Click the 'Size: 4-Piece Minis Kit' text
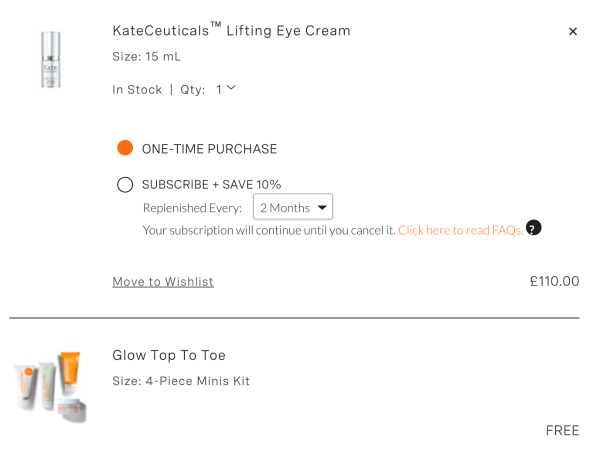This screenshot has height=467, width=600. tap(181, 381)
